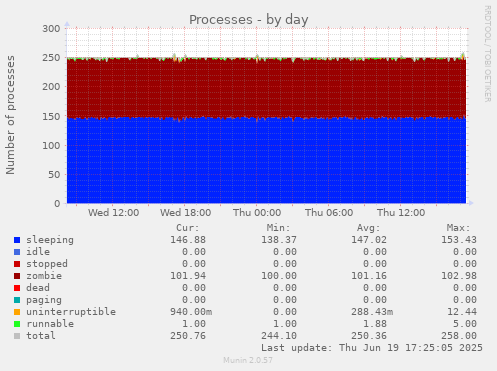Click the "uninterruptible" legend label

point(71,312)
